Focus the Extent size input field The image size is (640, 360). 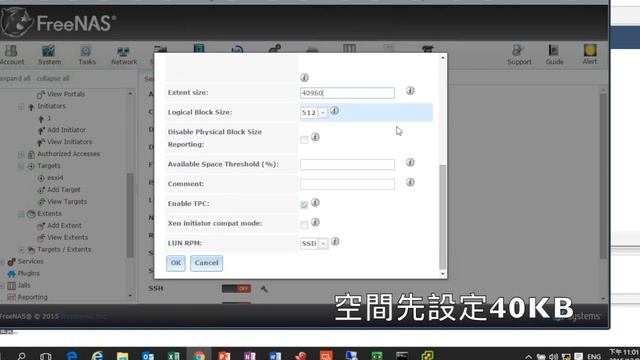pyautogui.click(x=347, y=93)
